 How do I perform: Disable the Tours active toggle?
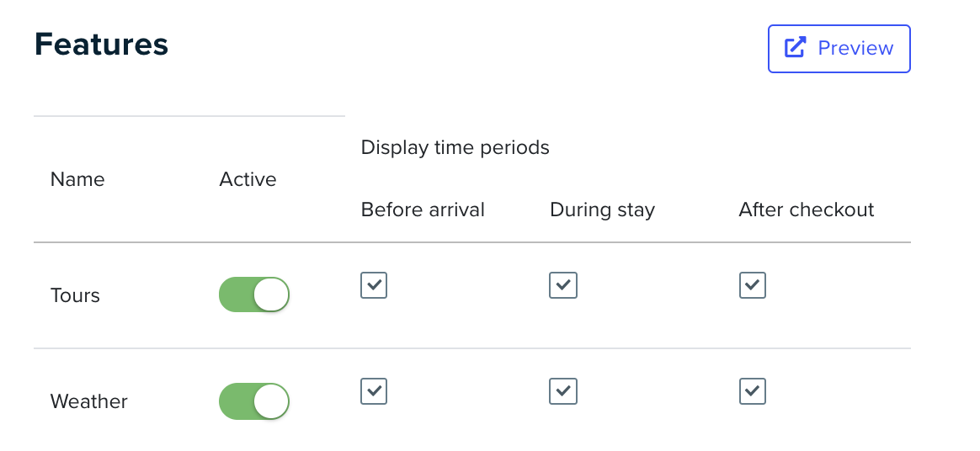(254, 294)
